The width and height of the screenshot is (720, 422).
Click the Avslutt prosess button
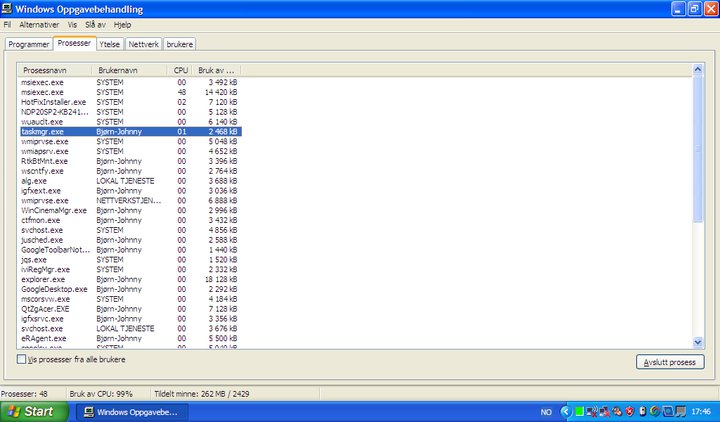pyautogui.click(x=669, y=362)
